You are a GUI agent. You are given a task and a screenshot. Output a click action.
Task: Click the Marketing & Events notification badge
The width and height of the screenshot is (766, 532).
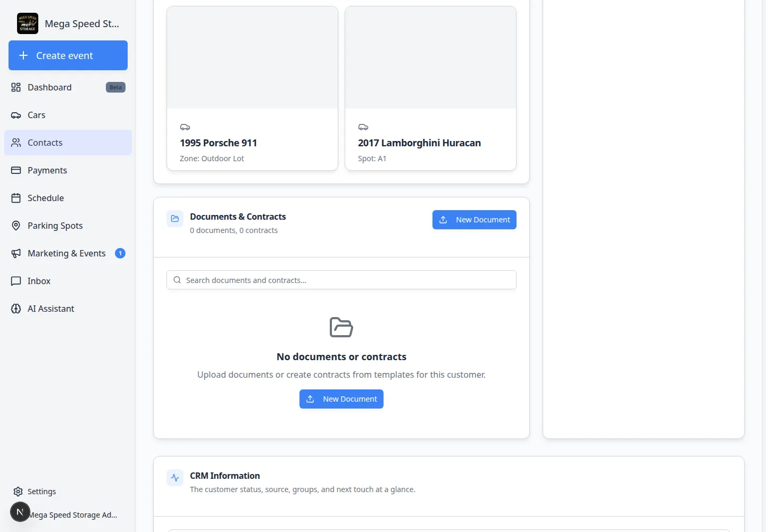pos(120,253)
